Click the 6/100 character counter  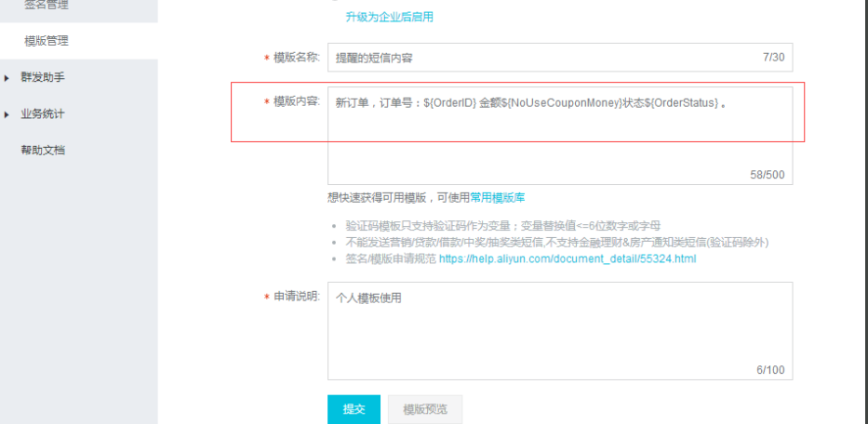click(x=769, y=370)
